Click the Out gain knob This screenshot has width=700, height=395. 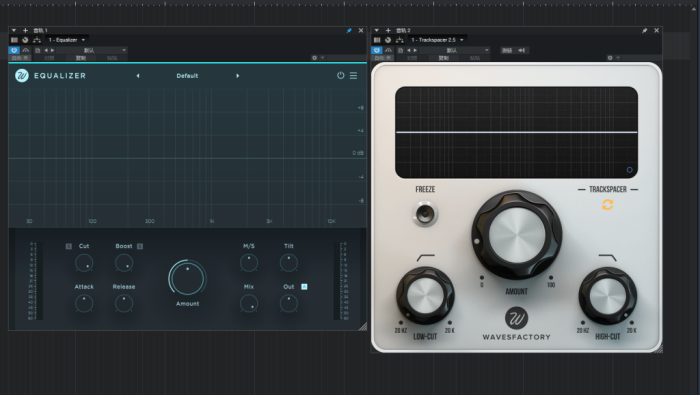click(288, 304)
